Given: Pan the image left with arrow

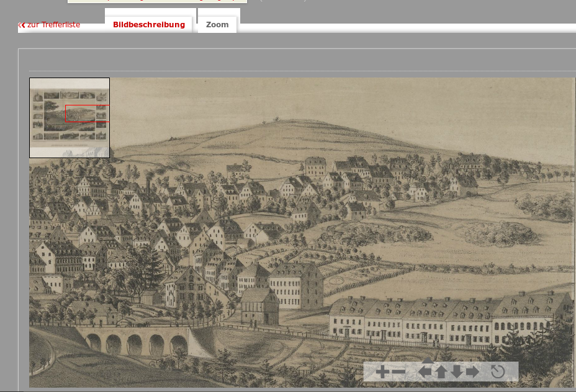Looking at the screenshot, I should click(425, 372).
